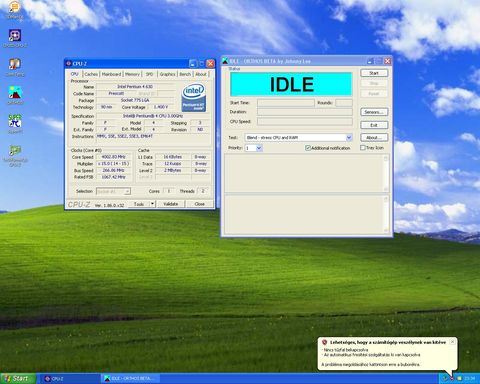Click the Name value Intel Pentium 4 630
The width and height of the screenshot is (480, 384).
tap(135, 87)
